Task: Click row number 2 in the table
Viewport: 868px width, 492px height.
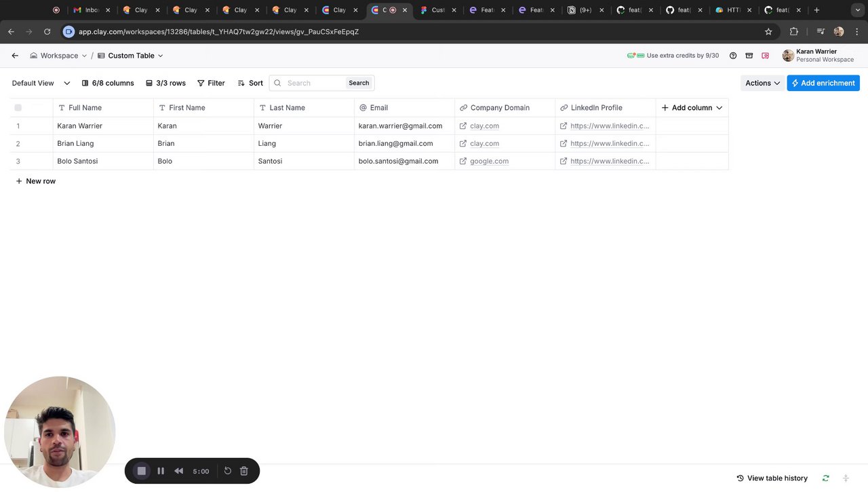Action: 18,143
